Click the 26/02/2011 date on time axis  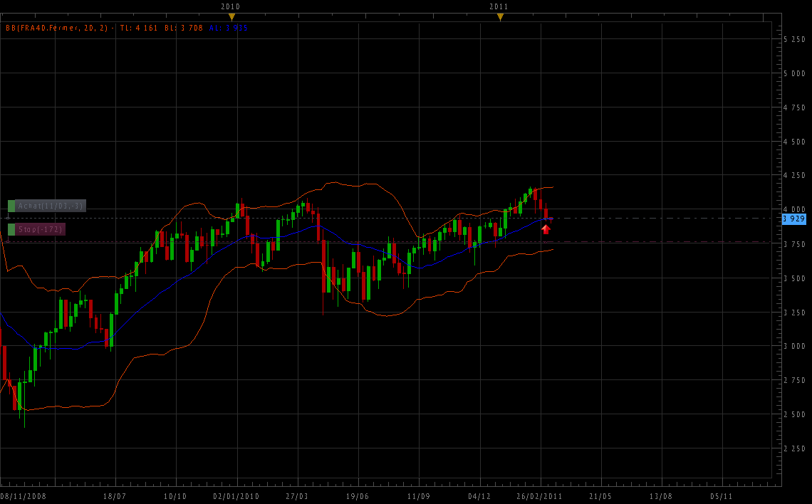coord(538,496)
